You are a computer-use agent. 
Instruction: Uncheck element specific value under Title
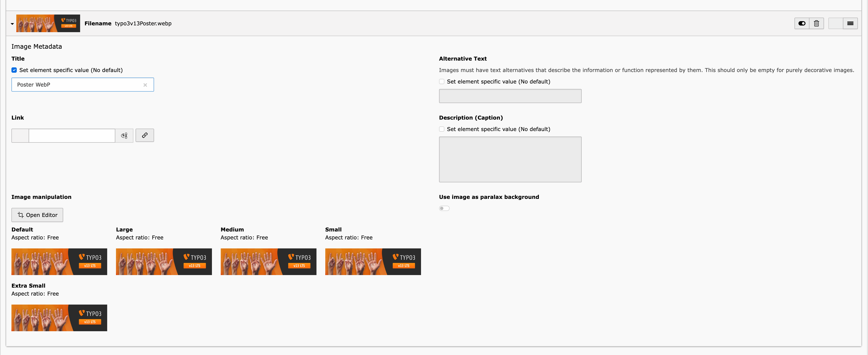[14, 70]
